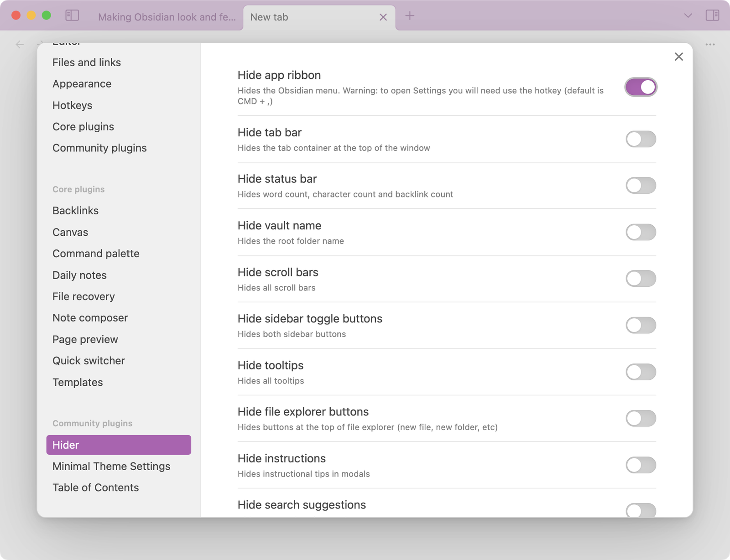Enable Hide scroll bars toggle
Screen dimensions: 730x560
641,279
